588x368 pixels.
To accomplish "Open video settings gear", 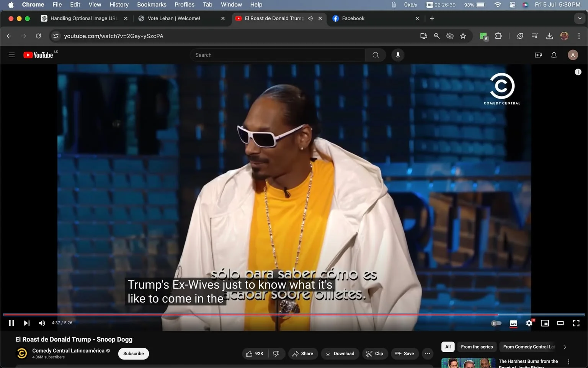I will click(529, 323).
